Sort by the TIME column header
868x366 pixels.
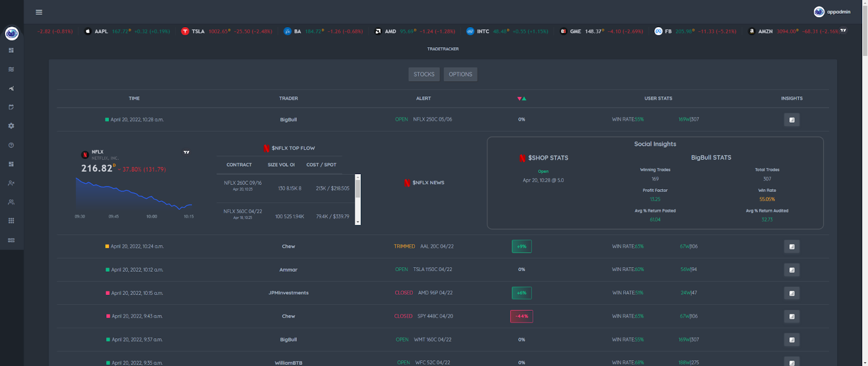pos(134,99)
